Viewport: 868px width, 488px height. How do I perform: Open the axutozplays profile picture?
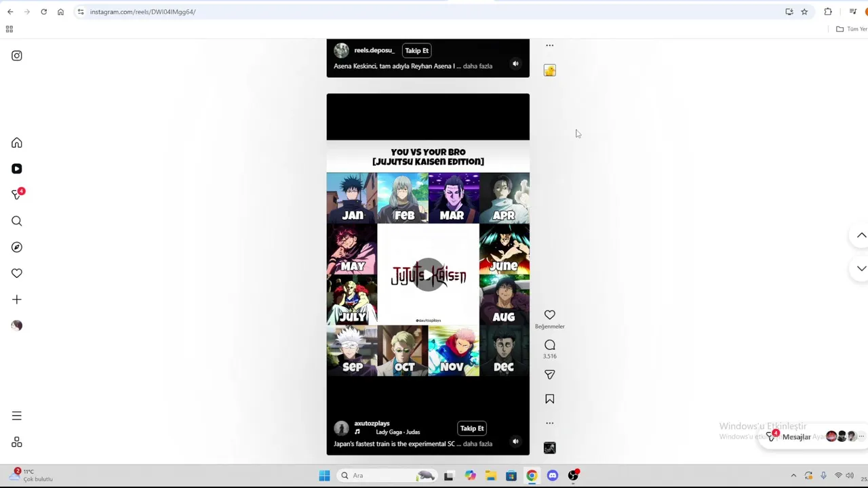[x=341, y=428]
